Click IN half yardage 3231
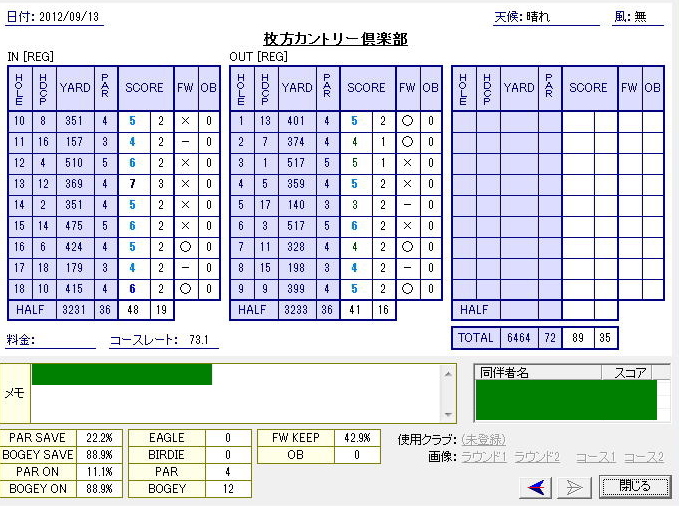The width and height of the screenshot is (679, 506). 74,310
